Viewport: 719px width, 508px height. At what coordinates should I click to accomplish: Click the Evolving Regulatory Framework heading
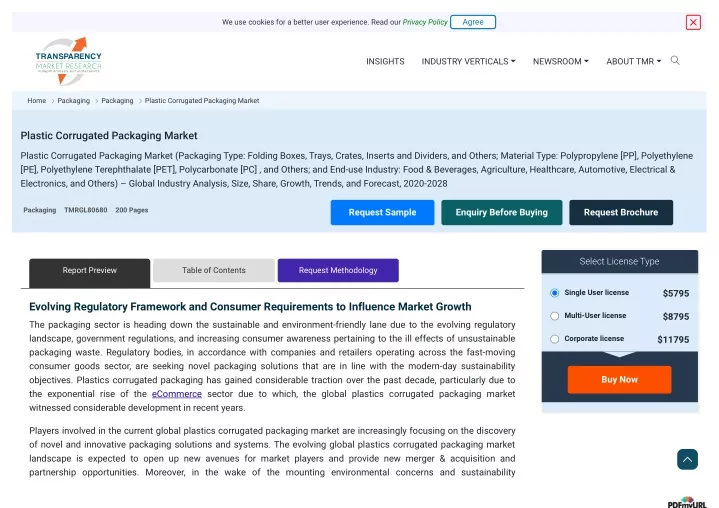(250, 307)
